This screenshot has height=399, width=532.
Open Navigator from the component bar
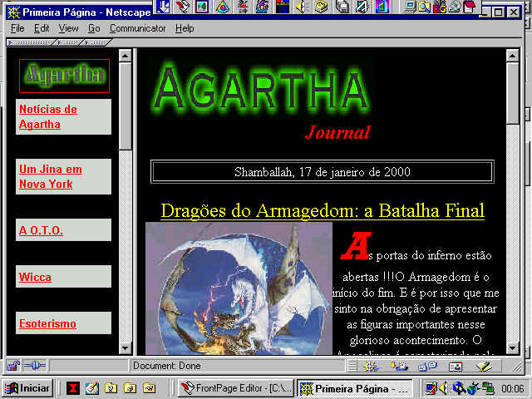click(x=370, y=366)
